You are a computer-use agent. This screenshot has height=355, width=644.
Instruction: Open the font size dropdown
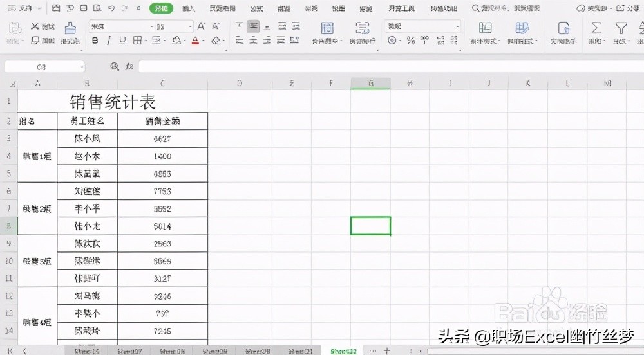pos(190,26)
